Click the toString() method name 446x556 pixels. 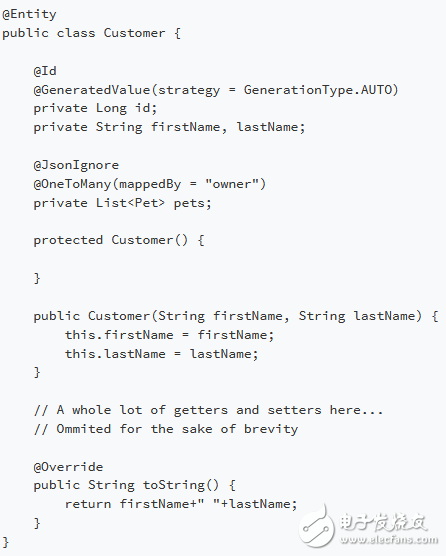point(181,485)
